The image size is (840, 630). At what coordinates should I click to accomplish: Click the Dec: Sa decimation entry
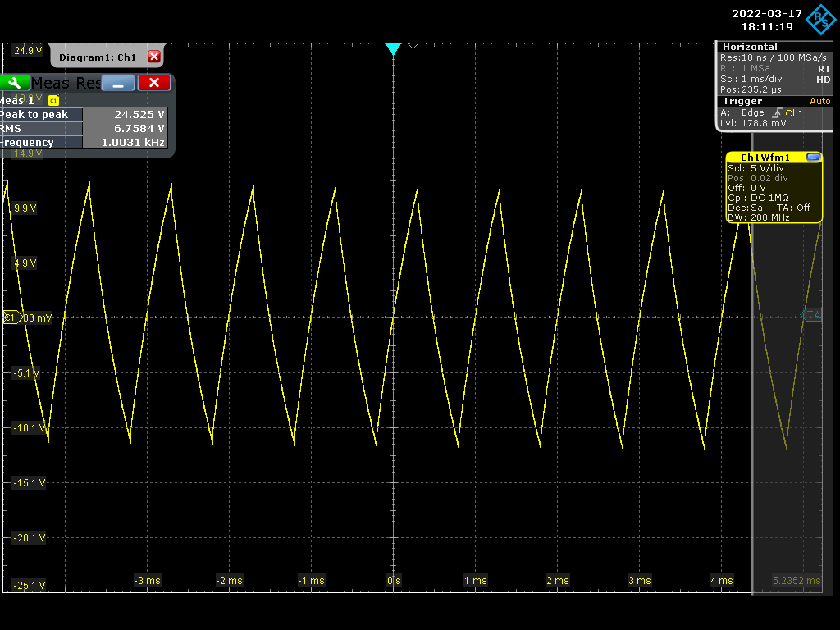click(745, 208)
